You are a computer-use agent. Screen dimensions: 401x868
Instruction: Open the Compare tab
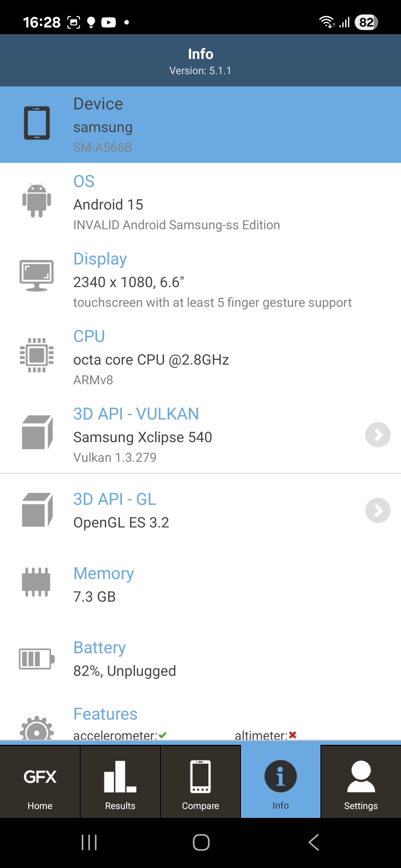[x=200, y=782]
